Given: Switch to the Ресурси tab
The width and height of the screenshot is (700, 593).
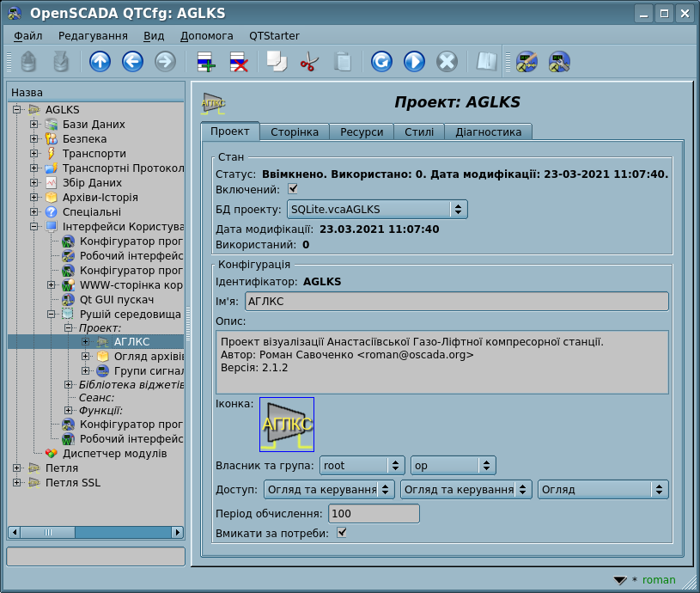Looking at the screenshot, I should pyautogui.click(x=362, y=132).
